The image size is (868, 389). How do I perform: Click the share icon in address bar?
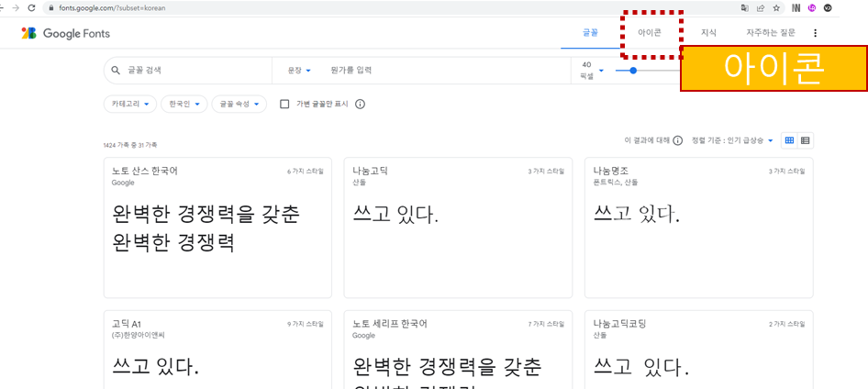[761, 7]
